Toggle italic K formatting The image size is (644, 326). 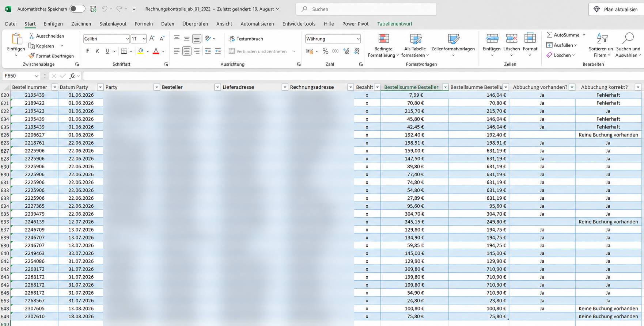[x=97, y=51]
